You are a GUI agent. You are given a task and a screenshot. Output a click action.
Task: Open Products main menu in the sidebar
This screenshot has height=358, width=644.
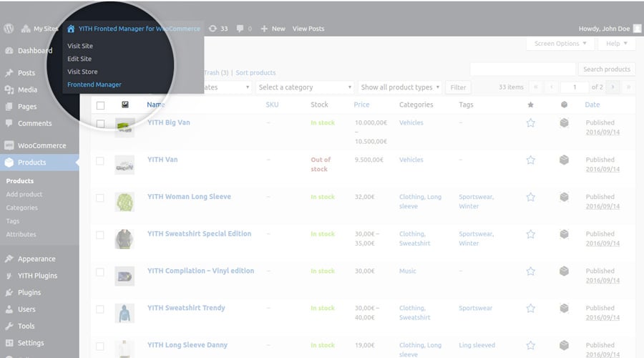click(39, 162)
